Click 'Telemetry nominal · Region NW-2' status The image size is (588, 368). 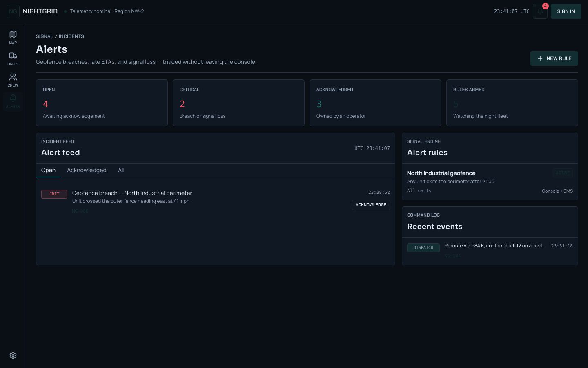click(x=107, y=11)
